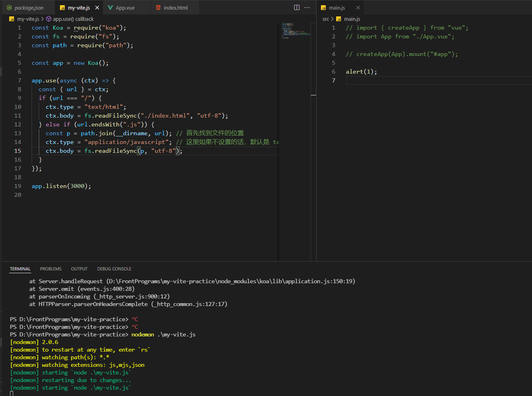
Task: Click the Node icon on package.json tab
Action: 9,8
